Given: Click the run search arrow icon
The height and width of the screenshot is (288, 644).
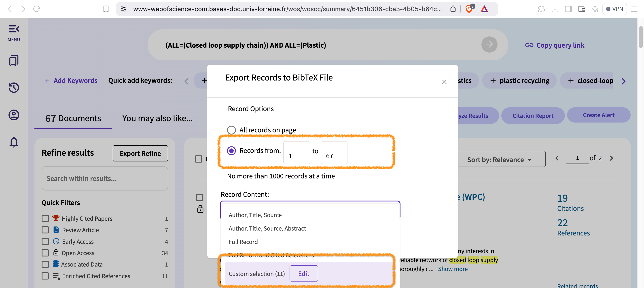Looking at the screenshot, I should tap(489, 44).
